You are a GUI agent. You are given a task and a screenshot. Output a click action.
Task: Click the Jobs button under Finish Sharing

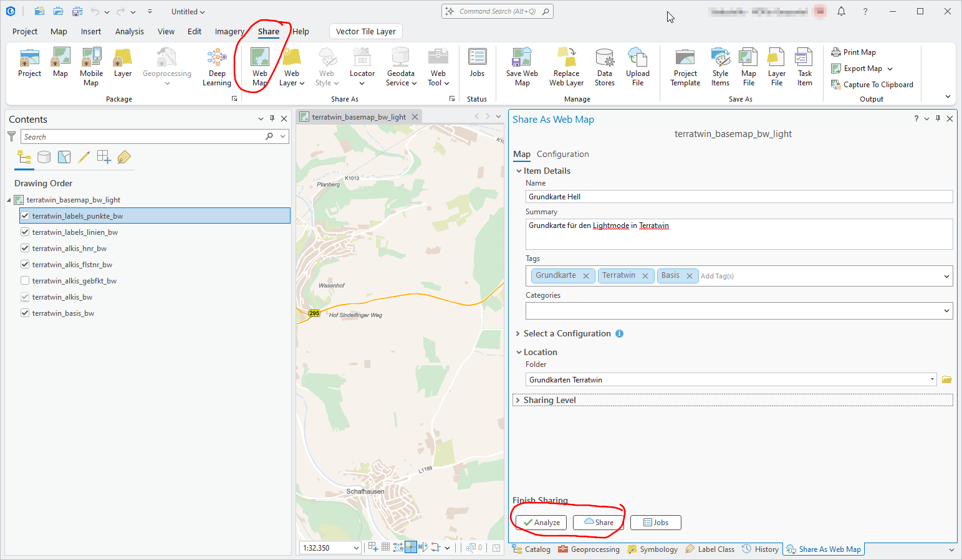point(655,523)
